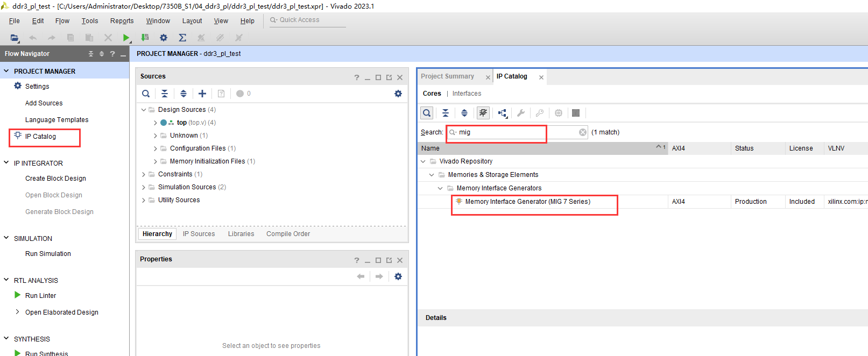Click the Sigma report icon in toolbar

click(x=182, y=38)
